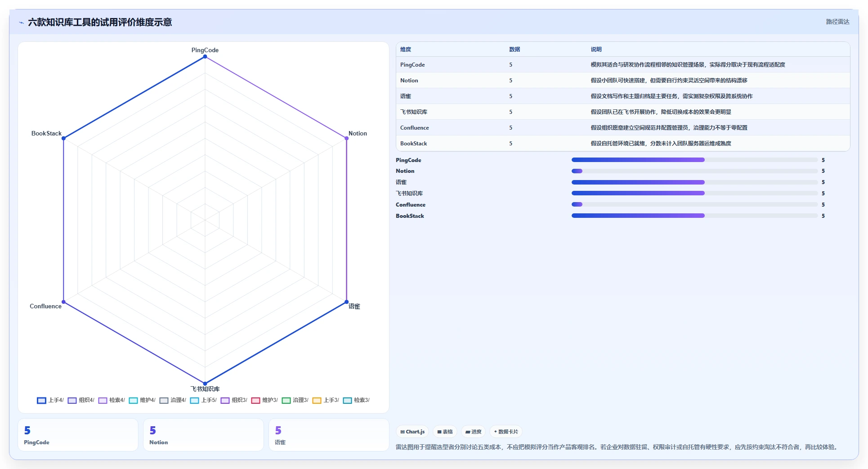Screen dimensions: 868x469
Task: Click the 语雀 axis label on the radar
Action: [x=354, y=306]
